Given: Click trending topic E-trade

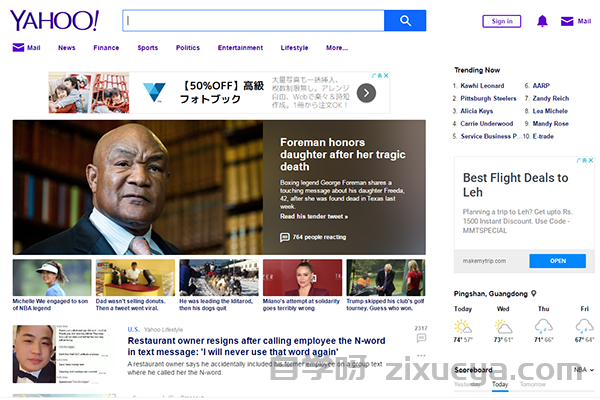Looking at the screenshot, I should pyautogui.click(x=543, y=136).
